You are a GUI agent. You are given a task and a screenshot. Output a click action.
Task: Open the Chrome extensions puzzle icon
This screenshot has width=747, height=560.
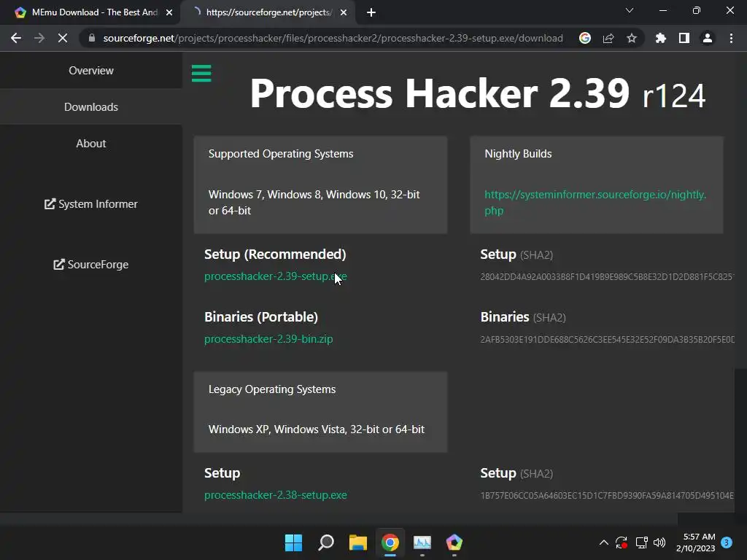(x=661, y=38)
